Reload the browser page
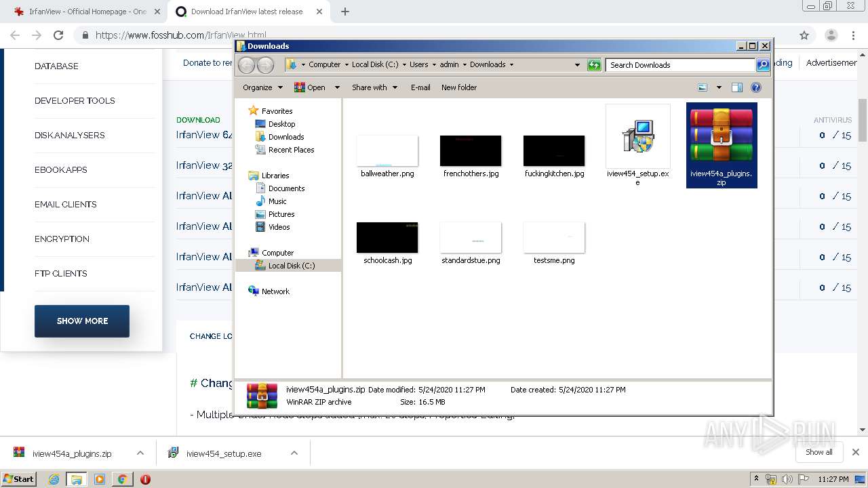 pyautogui.click(x=58, y=35)
